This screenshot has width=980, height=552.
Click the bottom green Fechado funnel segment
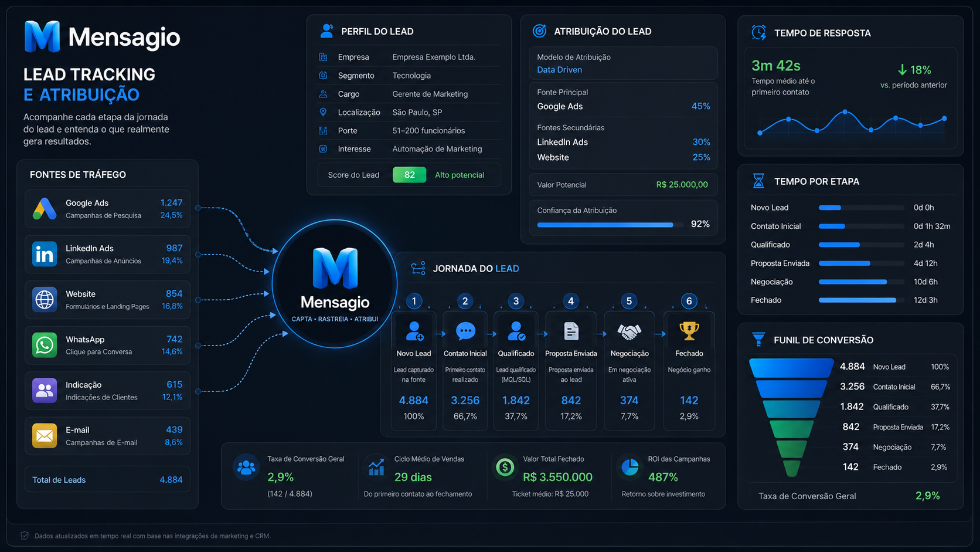pos(791,468)
